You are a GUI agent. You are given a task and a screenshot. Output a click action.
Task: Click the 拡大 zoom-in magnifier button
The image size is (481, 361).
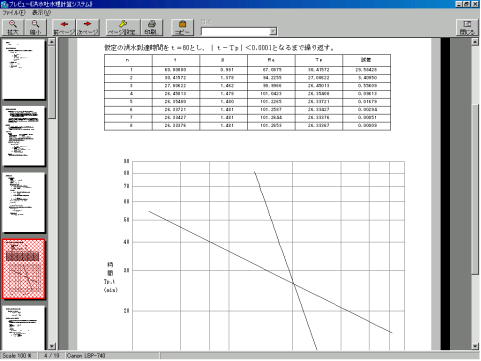click(x=13, y=27)
